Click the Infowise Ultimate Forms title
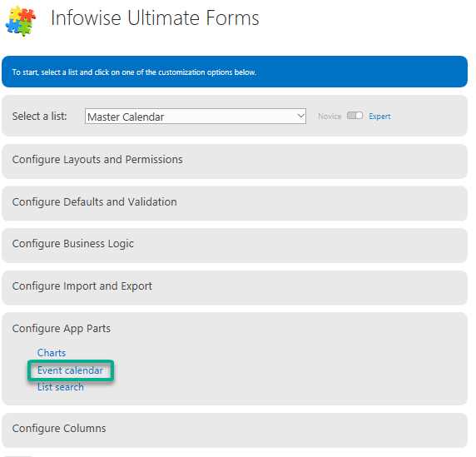 155,18
